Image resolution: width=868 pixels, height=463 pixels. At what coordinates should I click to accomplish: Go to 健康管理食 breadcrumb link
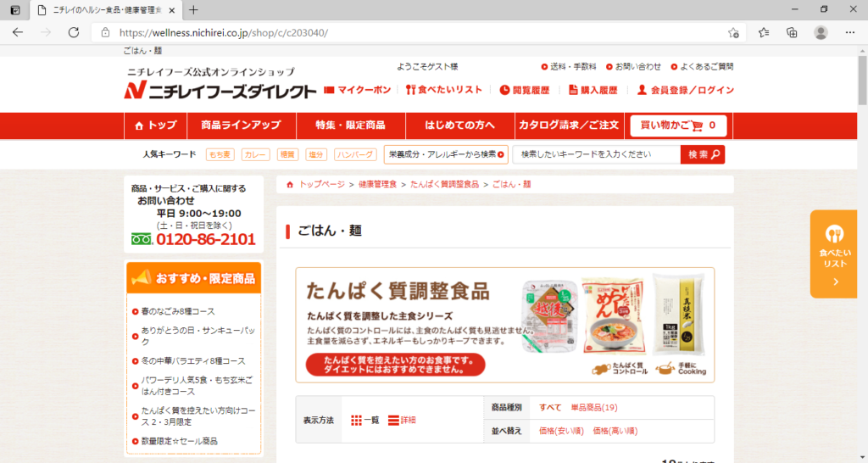pyautogui.click(x=377, y=184)
